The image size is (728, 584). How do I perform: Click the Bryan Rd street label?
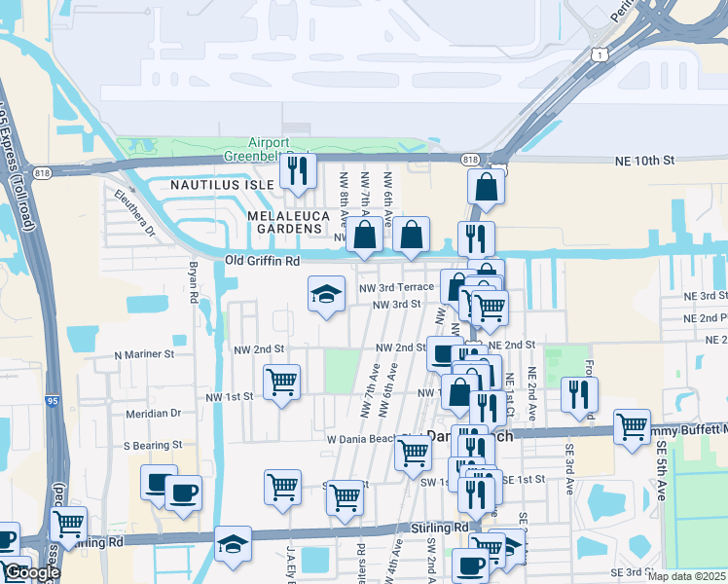[194, 282]
